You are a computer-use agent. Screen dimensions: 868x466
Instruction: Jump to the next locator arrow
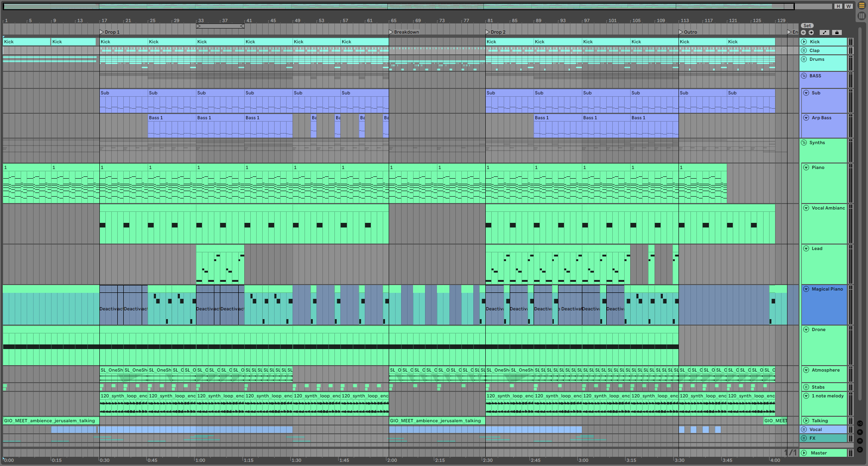point(811,32)
